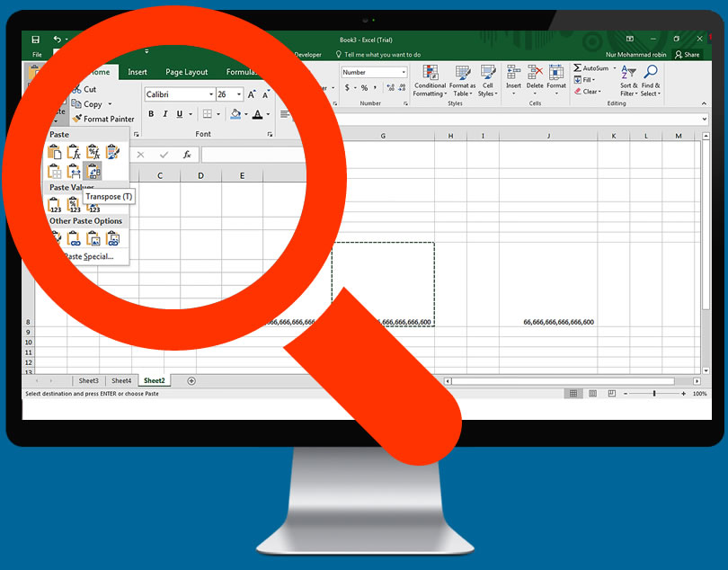Select the Sheet4 worksheet tab
This screenshot has height=570, width=728.
point(120,380)
